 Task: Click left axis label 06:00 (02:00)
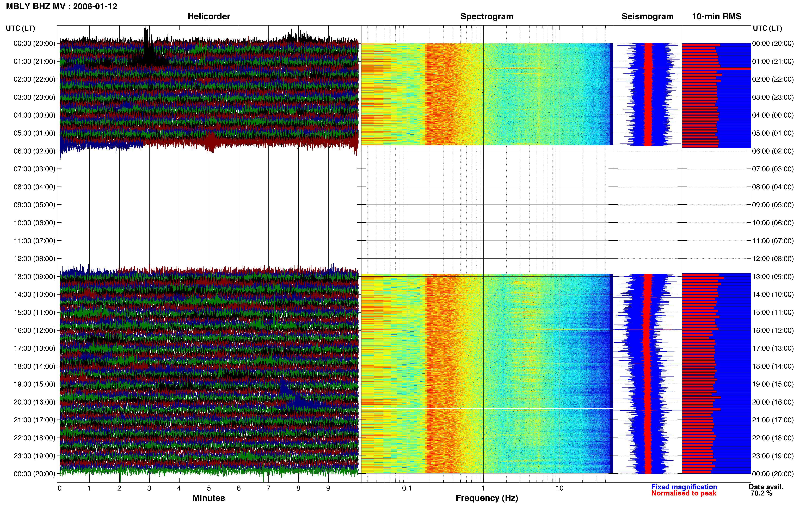34,151
